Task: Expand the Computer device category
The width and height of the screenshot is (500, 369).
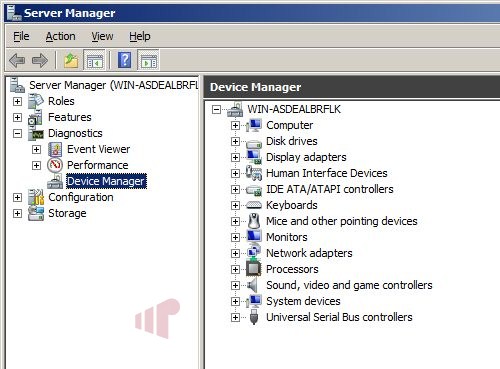Action: 235,125
